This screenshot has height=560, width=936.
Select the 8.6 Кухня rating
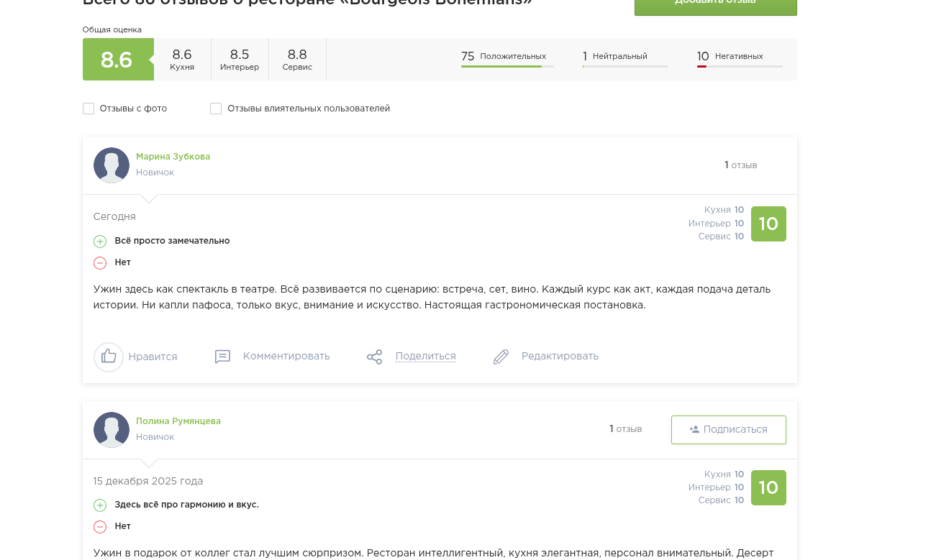(x=182, y=59)
